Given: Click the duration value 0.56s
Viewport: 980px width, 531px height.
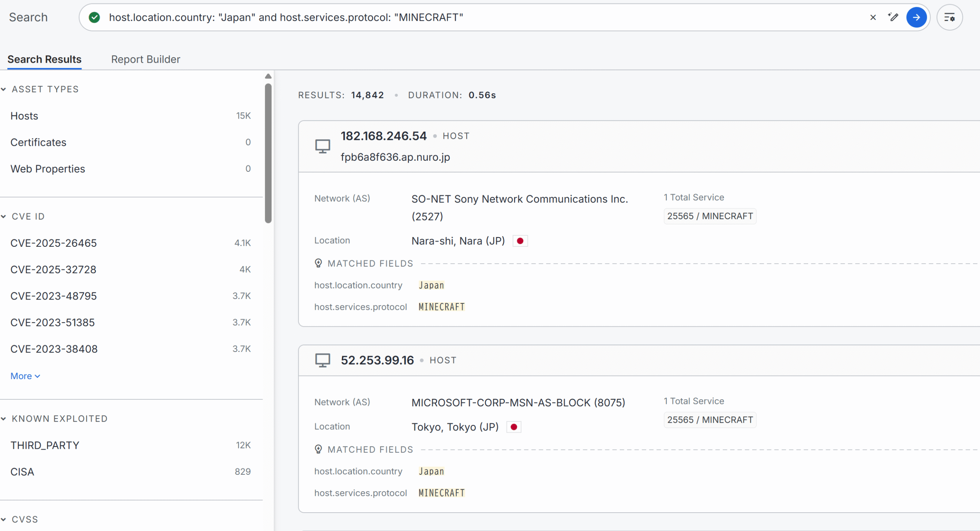Looking at the screenshot, I should click(482, 95).
